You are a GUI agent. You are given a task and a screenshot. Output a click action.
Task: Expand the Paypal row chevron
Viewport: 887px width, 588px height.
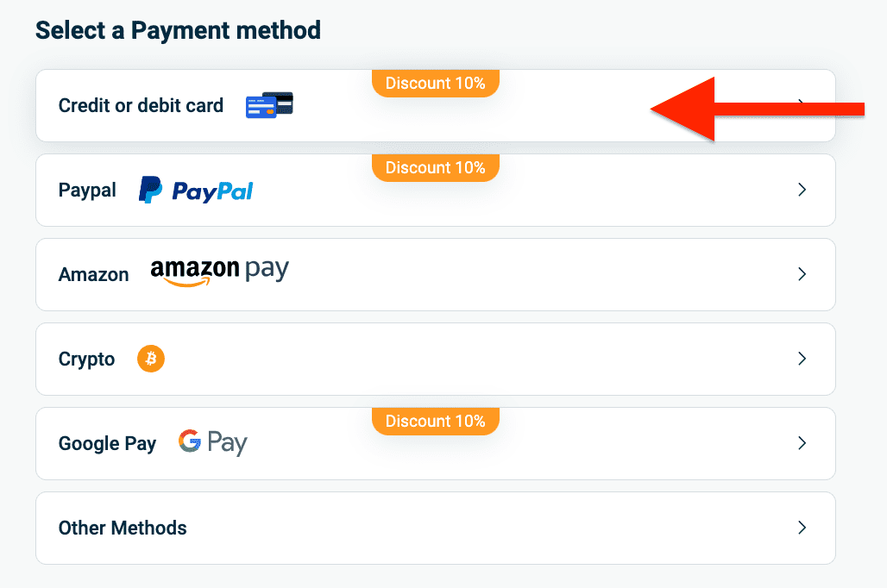coord(802,190)
